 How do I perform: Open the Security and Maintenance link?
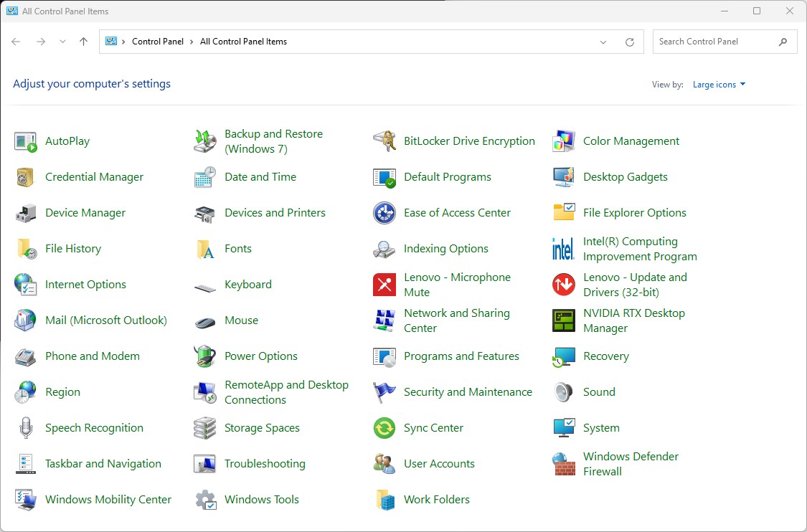468,392
